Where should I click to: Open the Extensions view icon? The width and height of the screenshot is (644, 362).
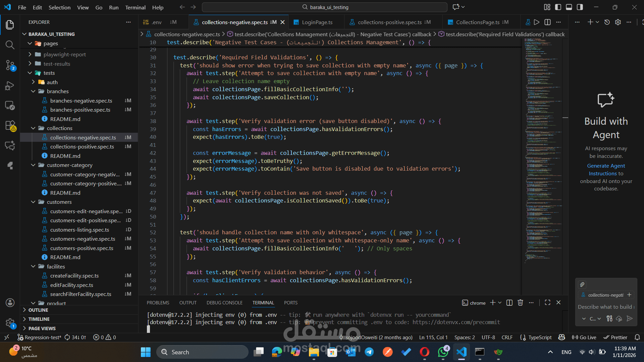[10, 126]
